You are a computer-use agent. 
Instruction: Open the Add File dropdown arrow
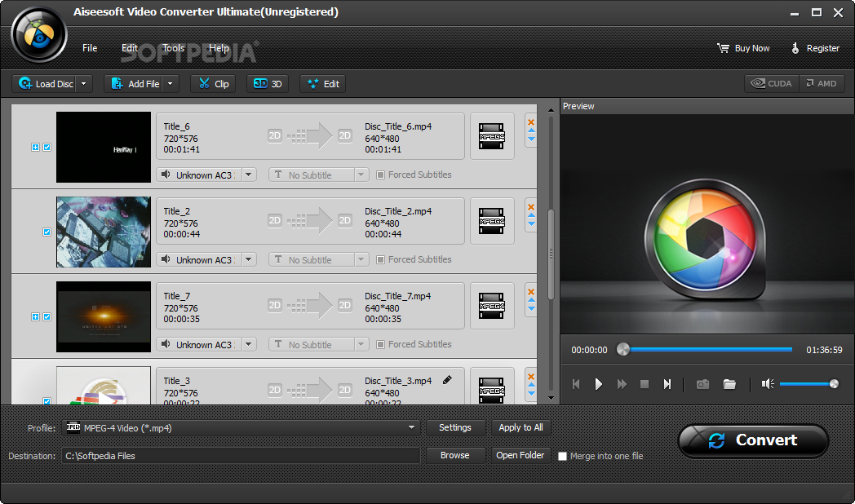click(x=171, y=84)
